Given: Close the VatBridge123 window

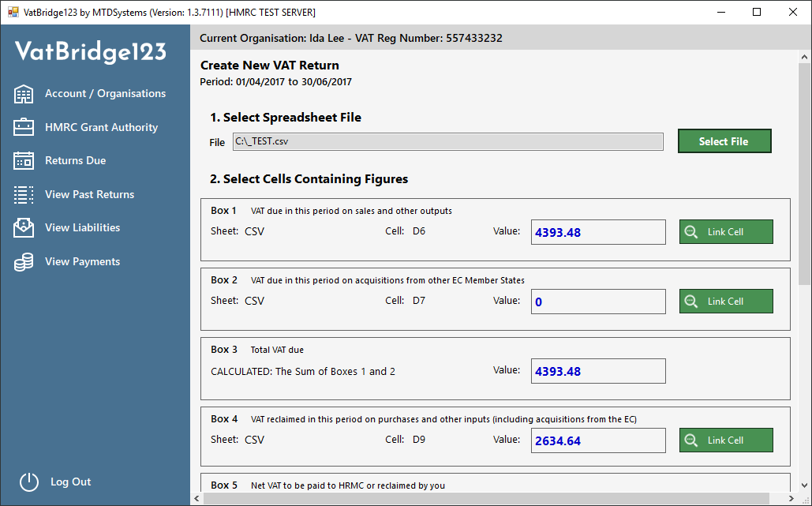Looking at the screenshot, I should pos(793,12).
